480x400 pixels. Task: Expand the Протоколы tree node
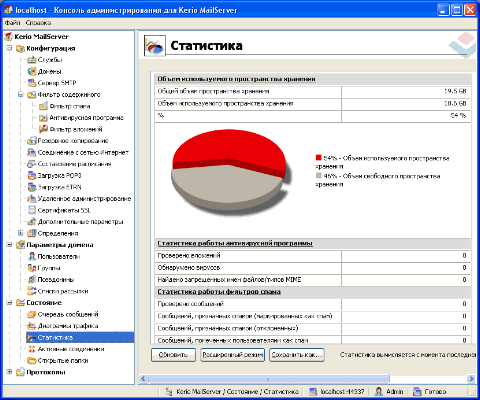(x=9, y=372)
